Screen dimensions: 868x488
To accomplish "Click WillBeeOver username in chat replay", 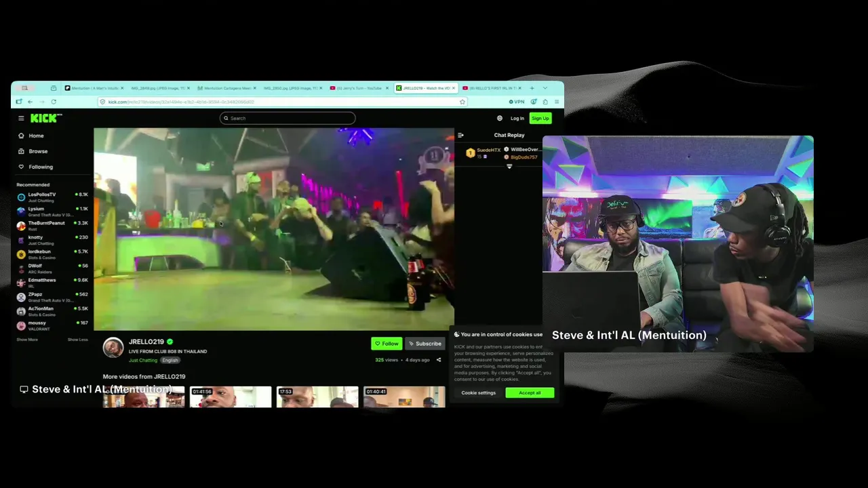I will point(526,149).
